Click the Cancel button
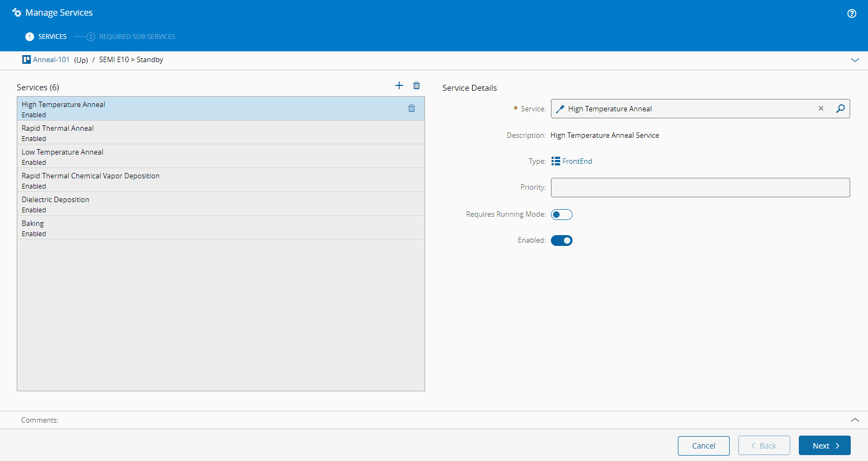Image resolution: width=868 pixels, height=461 pixels. [703, 445]
